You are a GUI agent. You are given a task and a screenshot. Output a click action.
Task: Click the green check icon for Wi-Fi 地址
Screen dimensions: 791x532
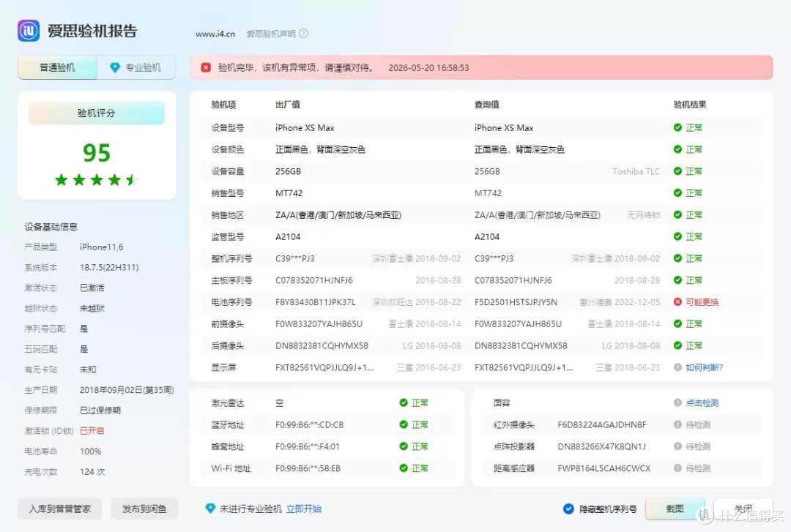click(x=403, y=468)
